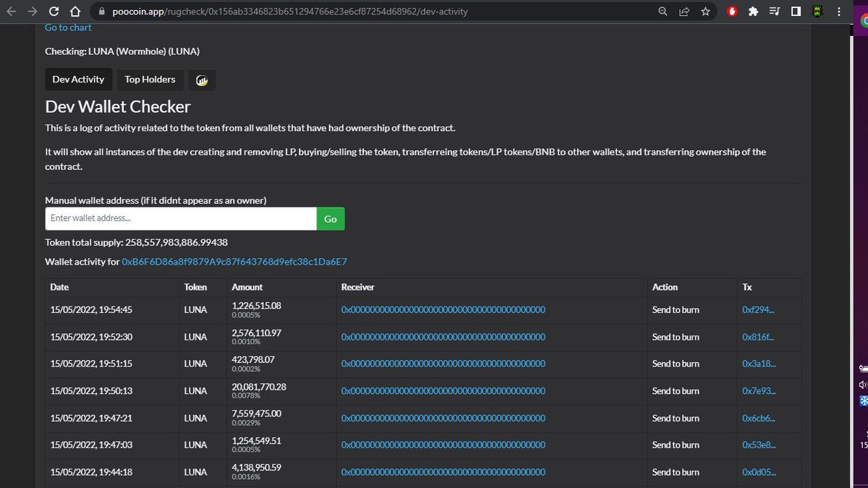Click the lock icon in address bar
This screenshot has width=868, height=488.
point(101,12)
